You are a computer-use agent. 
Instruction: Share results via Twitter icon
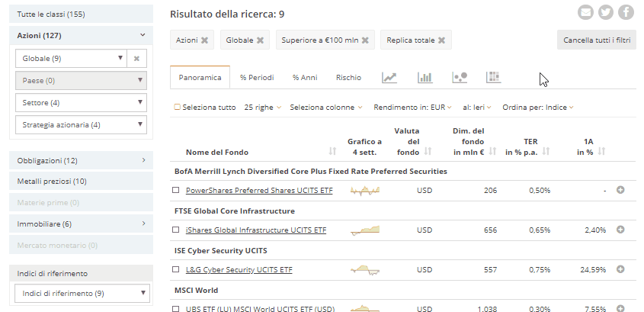pyautogui.click(x=606, y=12)
